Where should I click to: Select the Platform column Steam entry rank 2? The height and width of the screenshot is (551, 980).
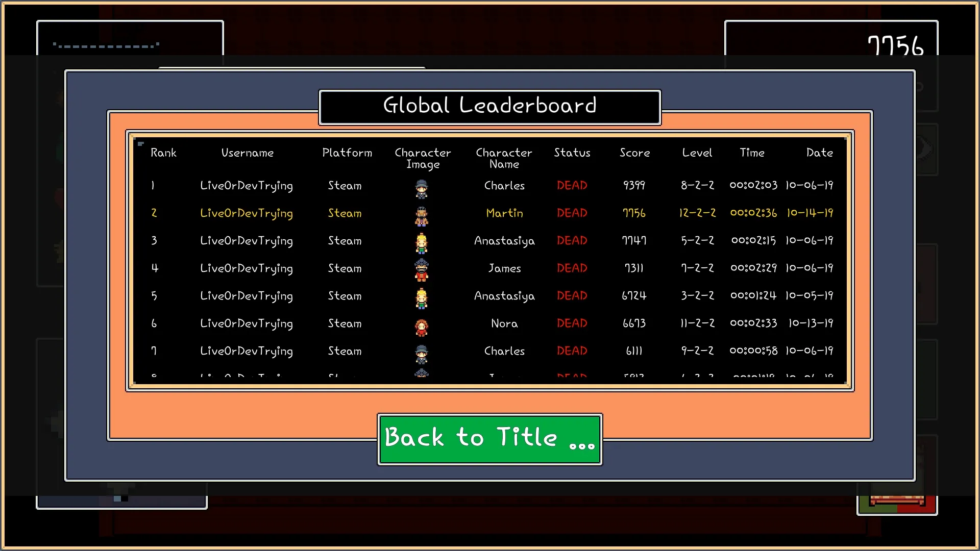click(346, 213)
